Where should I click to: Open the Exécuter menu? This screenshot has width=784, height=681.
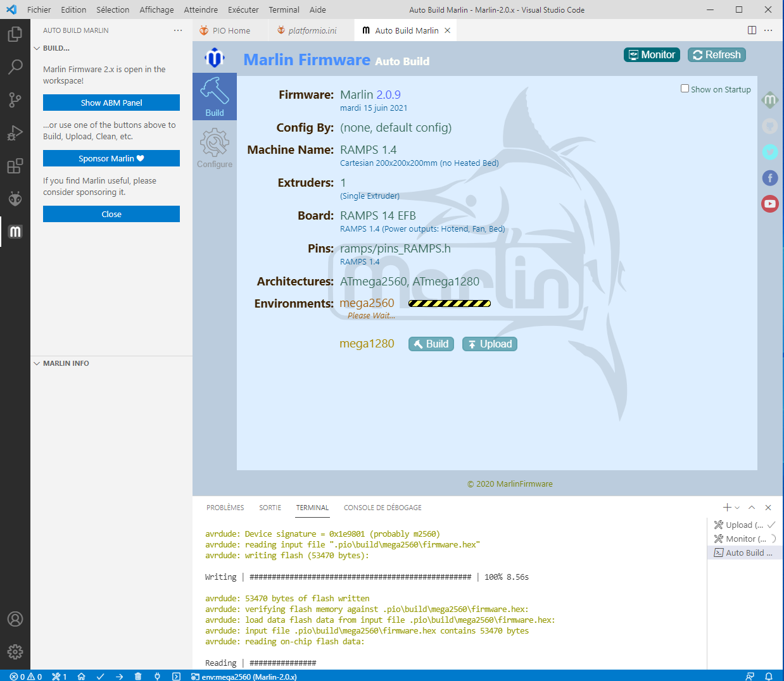(243, 9)
